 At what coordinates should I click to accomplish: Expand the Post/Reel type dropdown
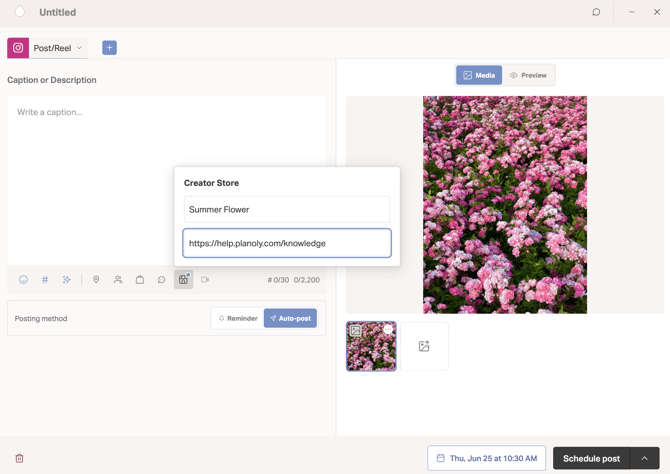(59, 48)
